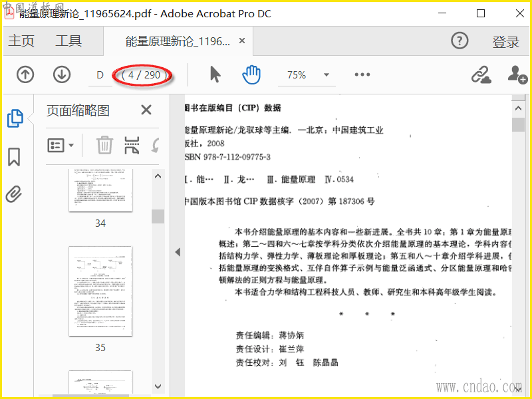
Task: Minimize the Acrobat window
Action: (442, 13)
